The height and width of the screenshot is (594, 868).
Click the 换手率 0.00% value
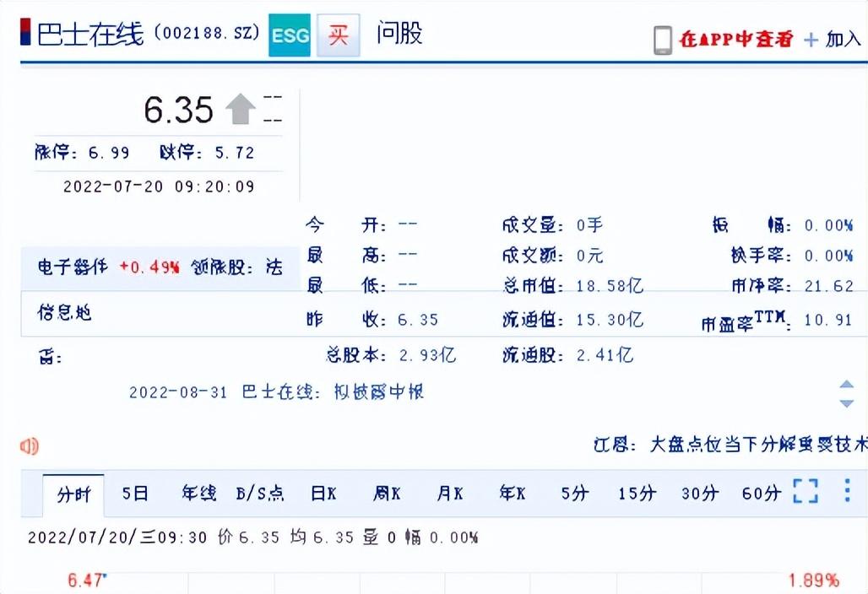pyautogui.click(x=828, y=256)
